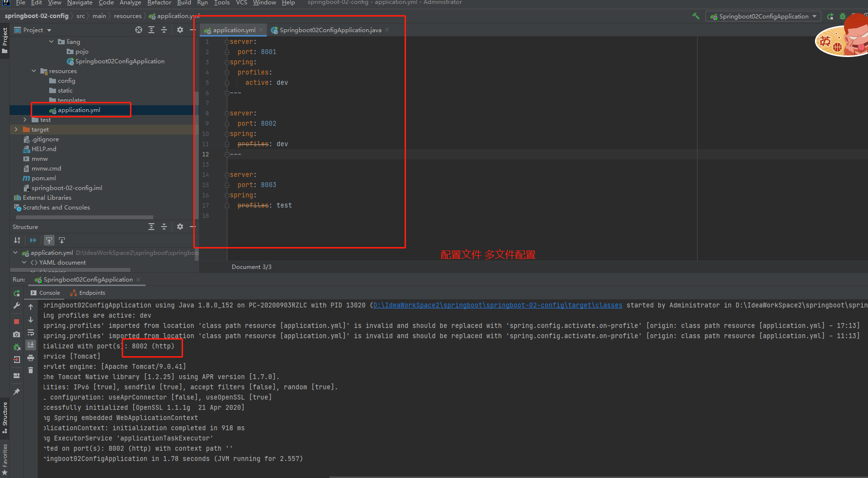Click the print icon in console toolbar

pos(31,358)
